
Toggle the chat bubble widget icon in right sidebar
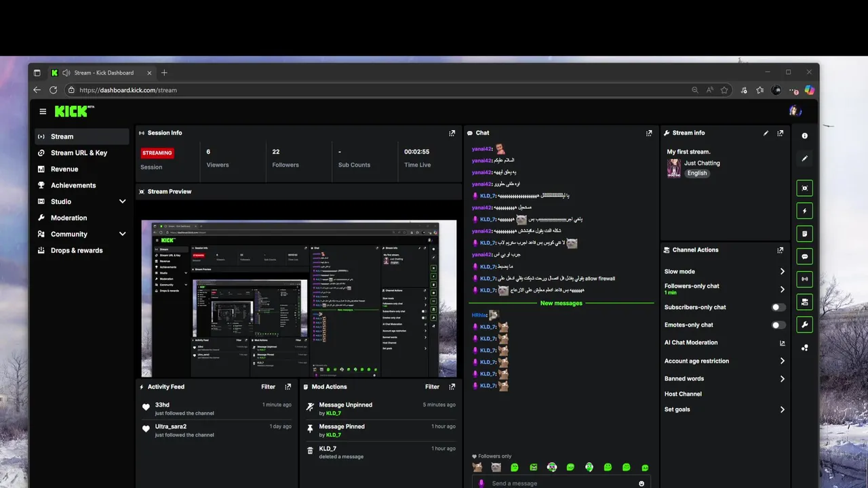tap(805, 256)
